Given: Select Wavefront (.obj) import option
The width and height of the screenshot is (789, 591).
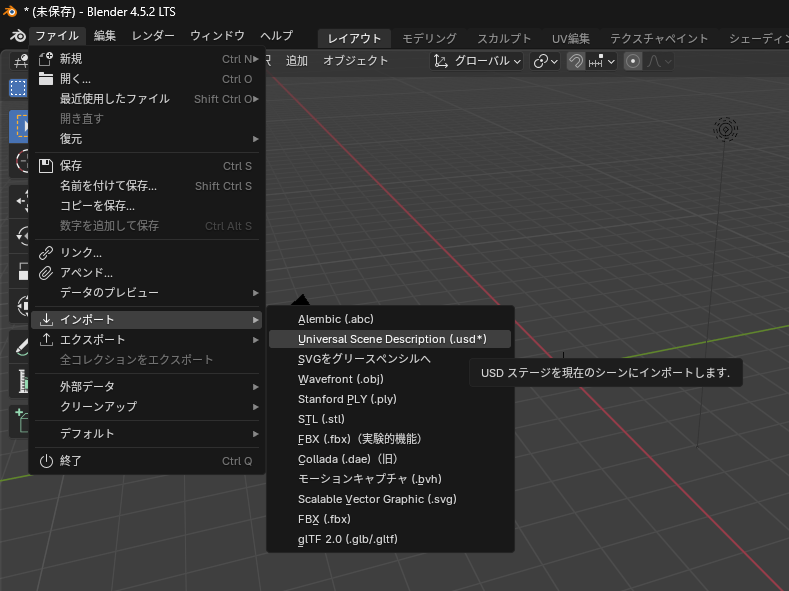Looking at the screenshot, I should 340,379.
